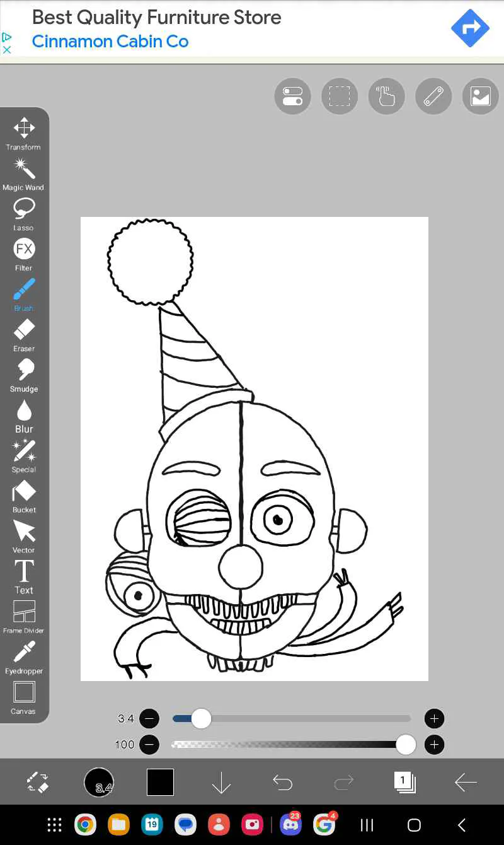Switch between brush and eraser
The image size is (504, 845).
(38, 783)
